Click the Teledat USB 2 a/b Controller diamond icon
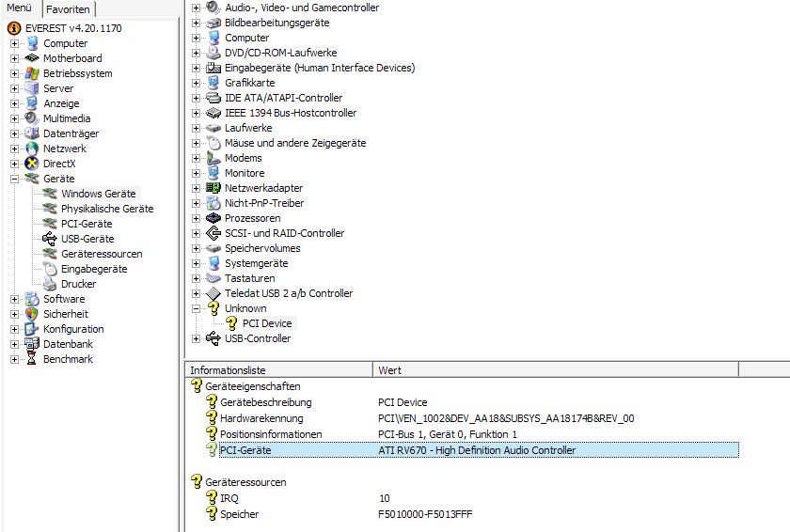This screenshot has height=532, width=790. 213,293
